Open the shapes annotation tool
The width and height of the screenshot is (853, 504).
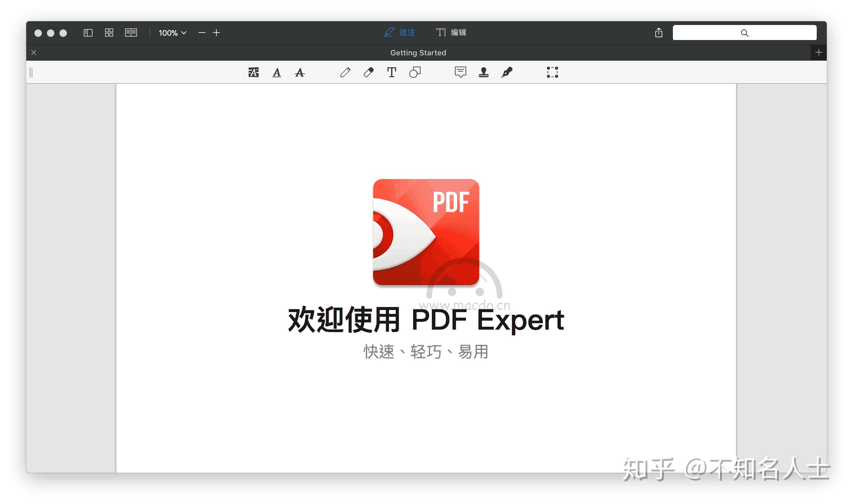(415, 72)
